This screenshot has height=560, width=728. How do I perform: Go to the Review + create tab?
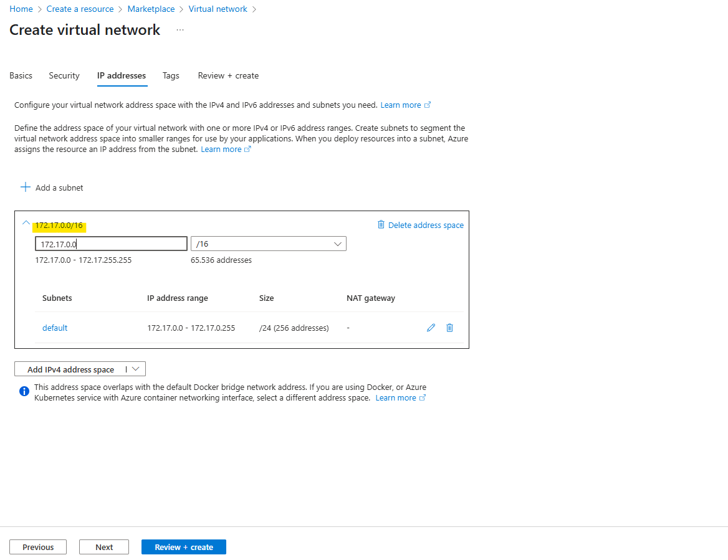click(228, 75)
